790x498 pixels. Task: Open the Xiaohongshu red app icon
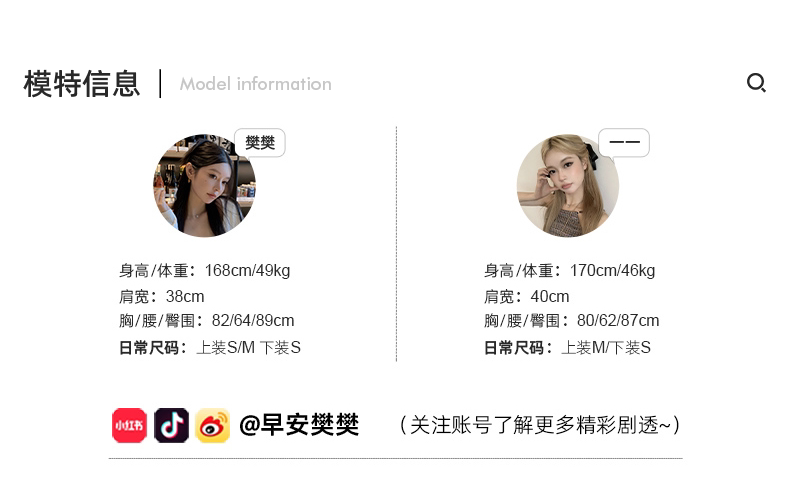129,425
